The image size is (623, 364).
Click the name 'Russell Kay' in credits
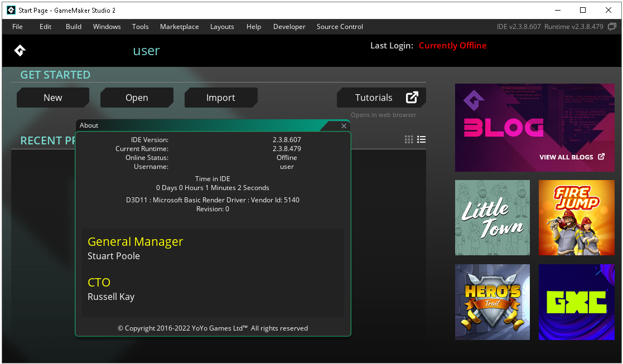[111, 297]
